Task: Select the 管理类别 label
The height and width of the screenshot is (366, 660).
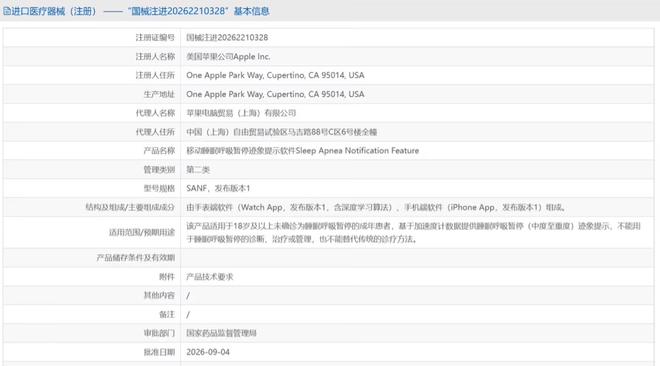Action: 159,170
